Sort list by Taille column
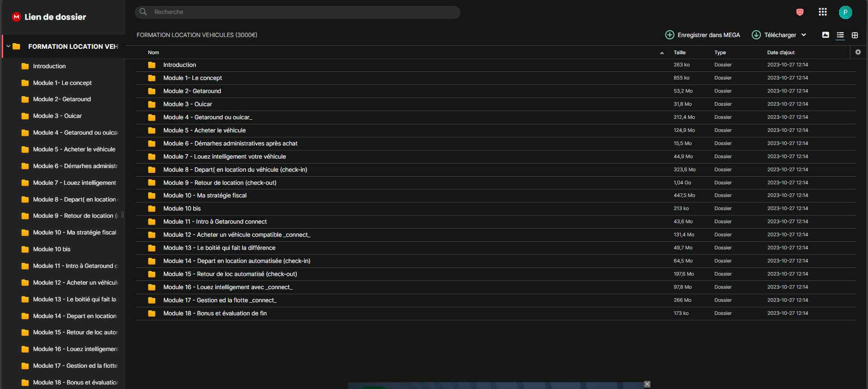 click(x=679, y=52)
